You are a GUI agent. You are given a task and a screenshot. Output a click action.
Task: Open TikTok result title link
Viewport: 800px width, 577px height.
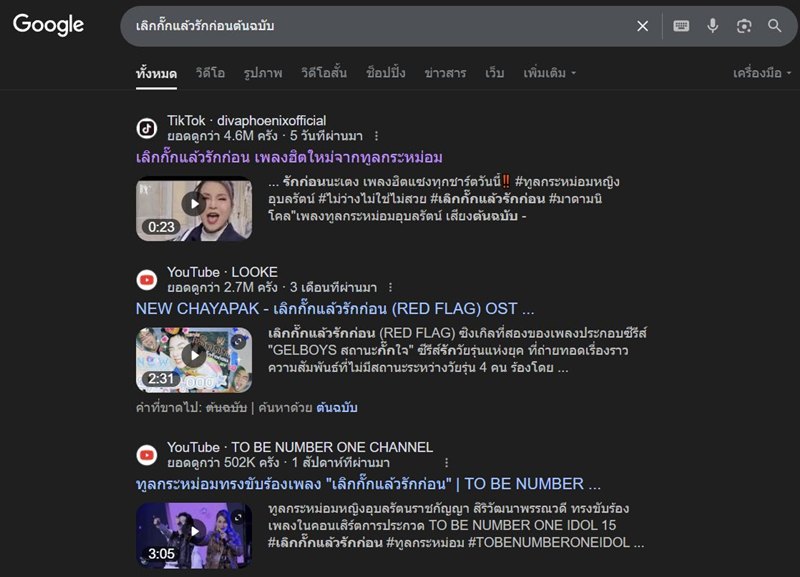pyautogui.click(x=289, y=158)
